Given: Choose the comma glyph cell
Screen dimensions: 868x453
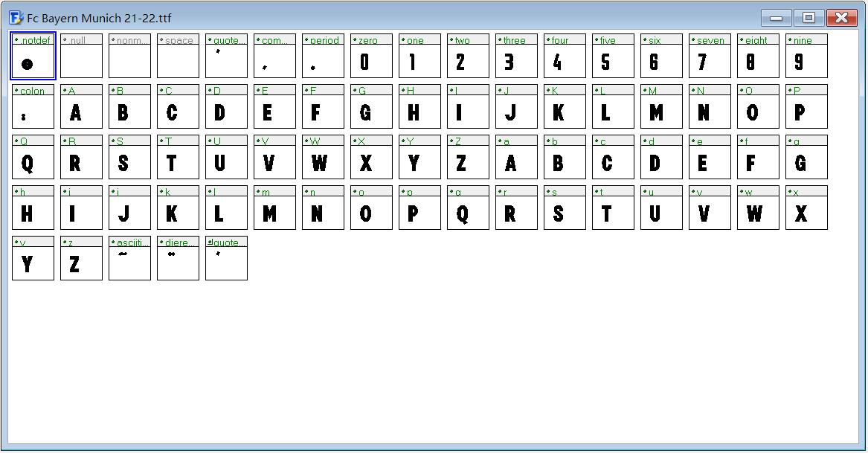Looking at the screenshot, I should tap(274, 56).
